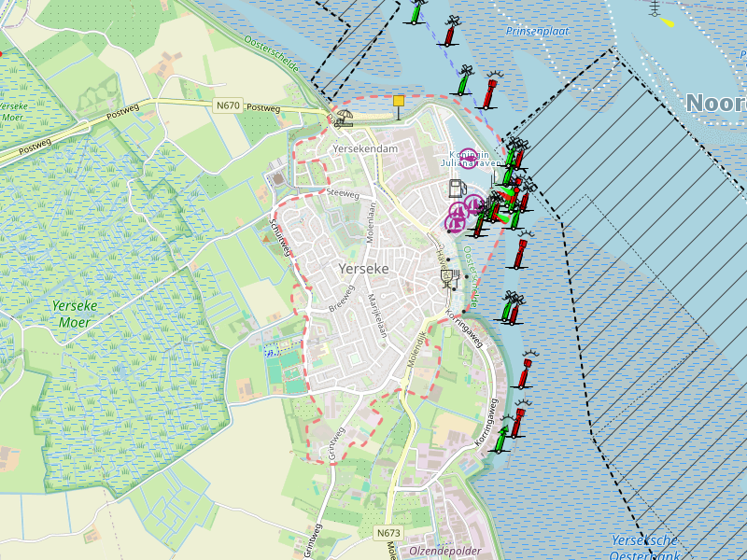Screen dimensions: 747x560
Task: Click the Yerseke town name label
Action: point(363,268)
